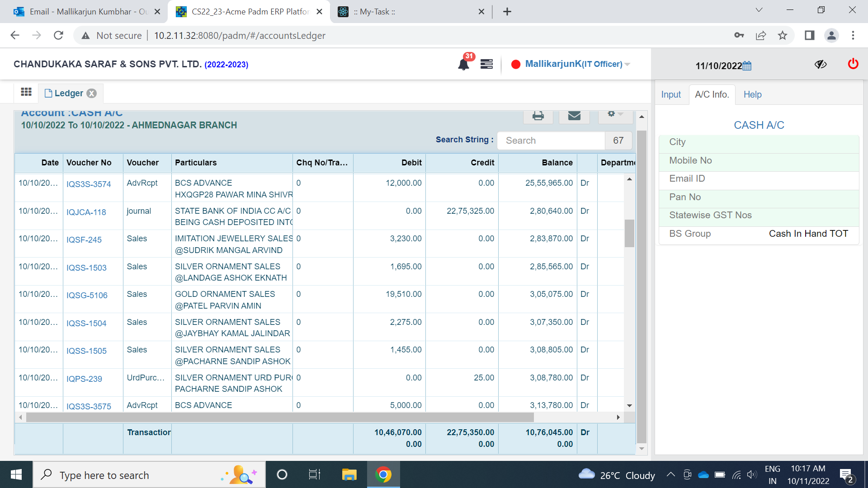Reload the page
The width and height of the screenshot is (868, 488).
[x=58, y=35]
